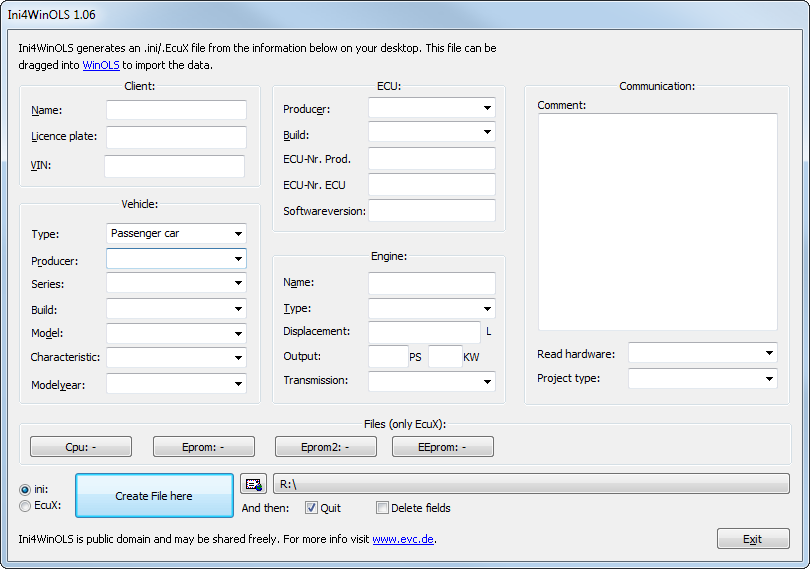Focus the ECU-Nr. ECU field
The height and width of the screenshot is (569, 810).
(x=432, y=184)
